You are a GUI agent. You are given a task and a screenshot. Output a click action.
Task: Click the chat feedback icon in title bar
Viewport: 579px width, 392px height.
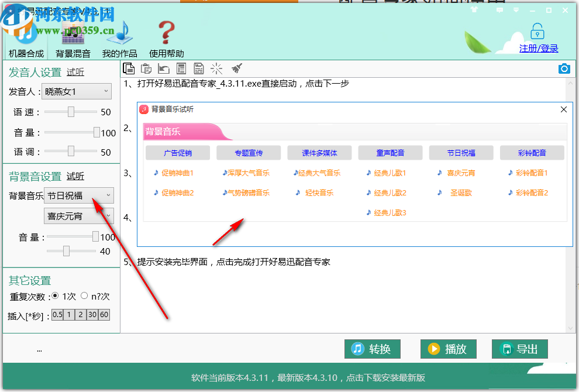(x=499, y=11)
